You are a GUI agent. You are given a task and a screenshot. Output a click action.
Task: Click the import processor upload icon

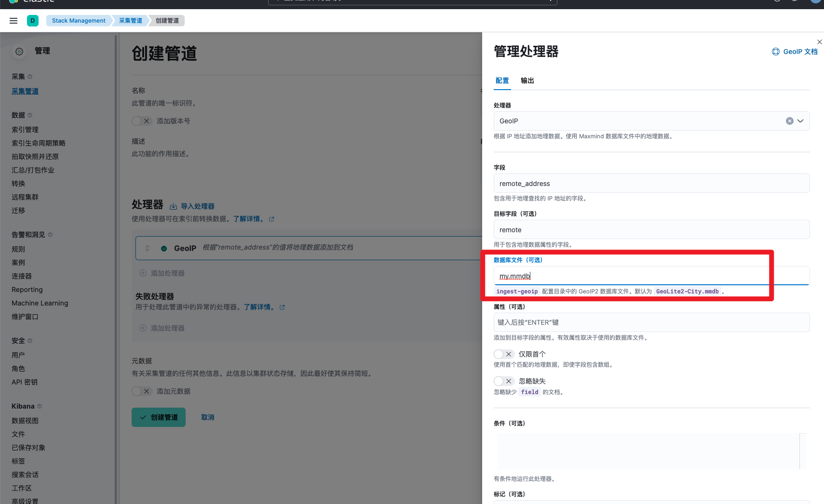(173, 206)
